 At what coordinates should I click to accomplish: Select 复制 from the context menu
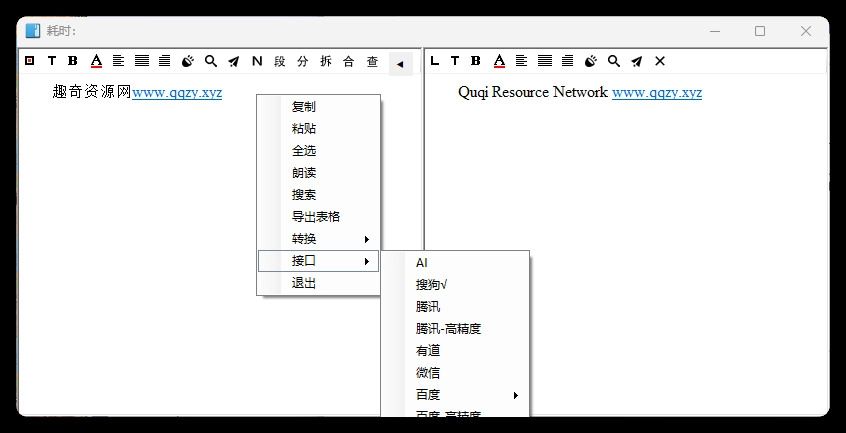coord(304,107)
